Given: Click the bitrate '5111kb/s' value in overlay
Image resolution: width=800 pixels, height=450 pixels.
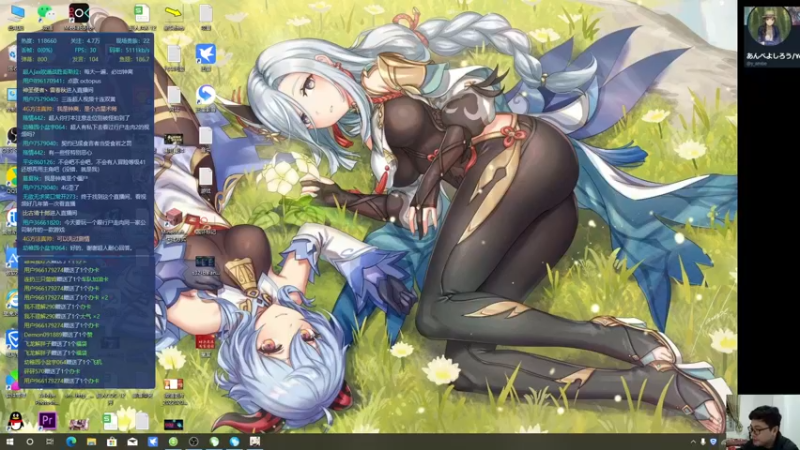Looking at the screenshot, I should pyautogui.click(x=137, y=50).
